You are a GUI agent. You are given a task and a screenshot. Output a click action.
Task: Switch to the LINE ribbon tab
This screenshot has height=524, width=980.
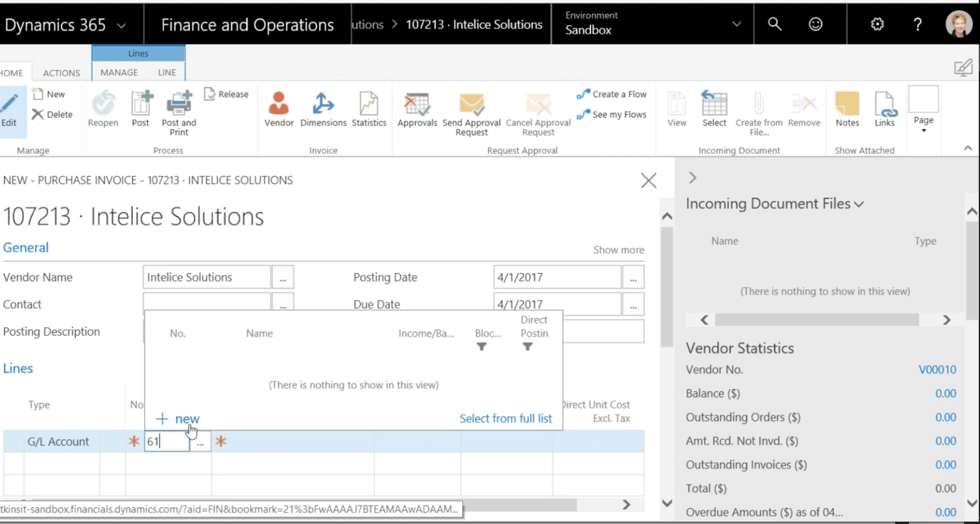point(167,72)
